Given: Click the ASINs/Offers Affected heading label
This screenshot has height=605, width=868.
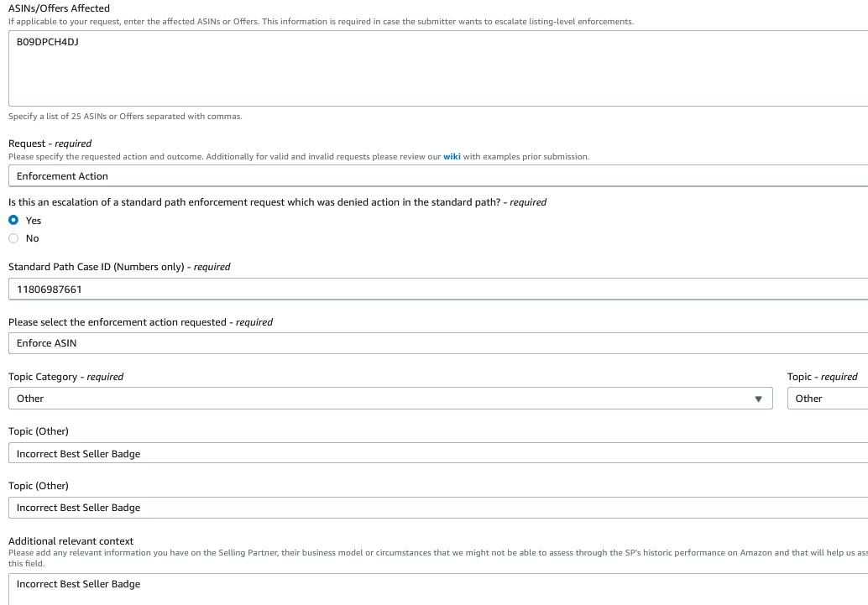Looking at the screenshot, I should [59, 8].
